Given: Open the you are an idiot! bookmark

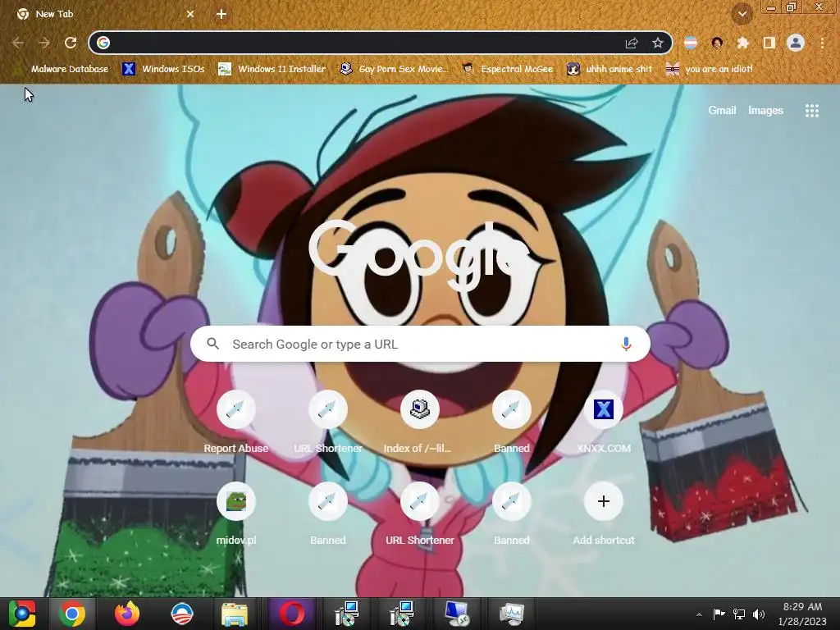Looking at the screenshot, I should coord(710,69).
